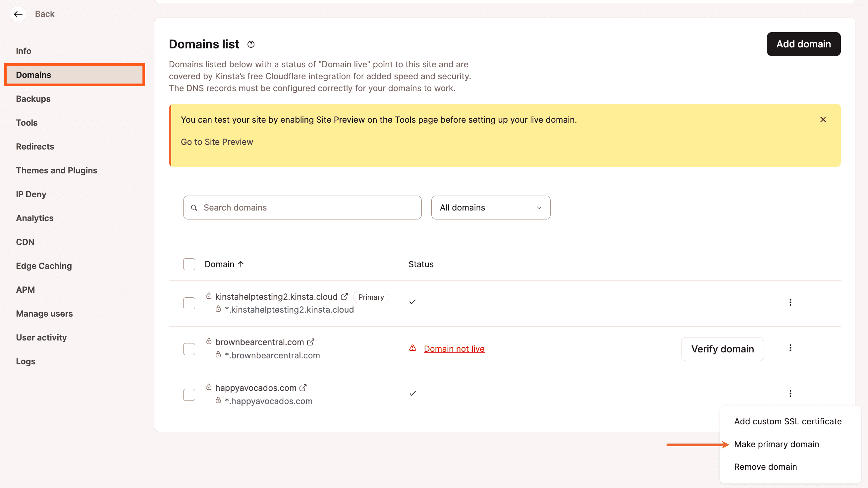Toggle the select all domains checkbox
Image resolution: width=868 pixels, height=488 pixels.
tap(189, 264)
